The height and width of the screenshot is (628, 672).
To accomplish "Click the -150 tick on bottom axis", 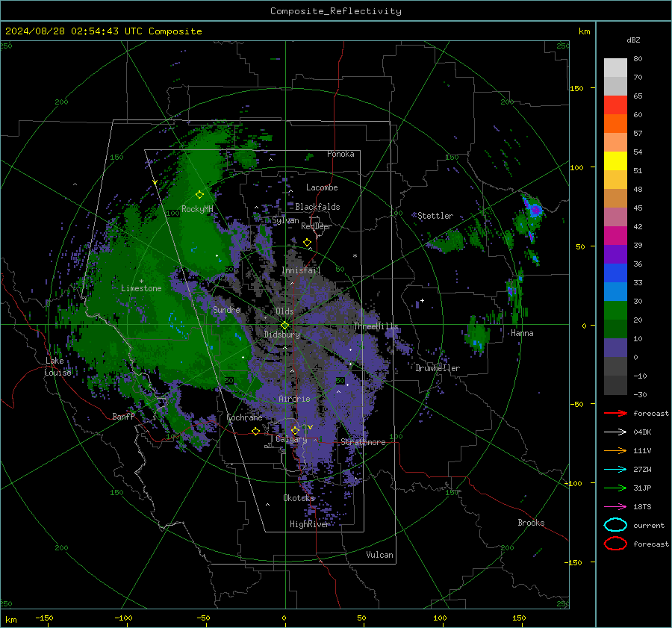I will (44, 618).
